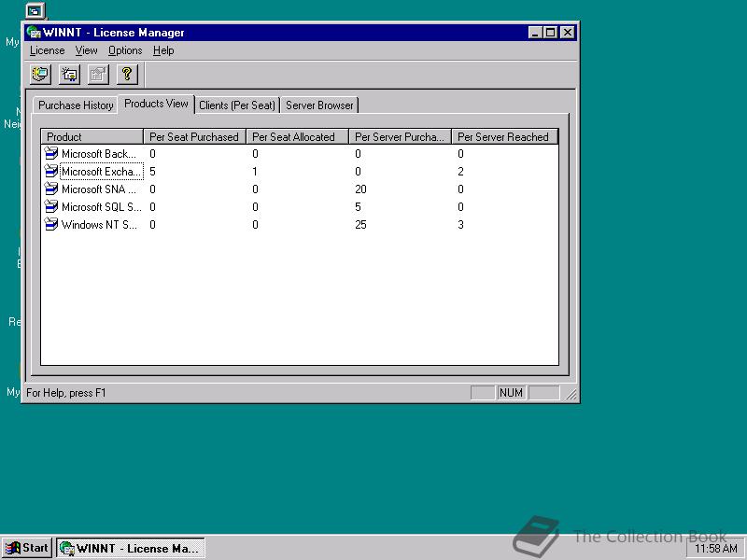Sort by Per Seat Allocated column header
The image size is (747, 560).
(x=297, y=136)
